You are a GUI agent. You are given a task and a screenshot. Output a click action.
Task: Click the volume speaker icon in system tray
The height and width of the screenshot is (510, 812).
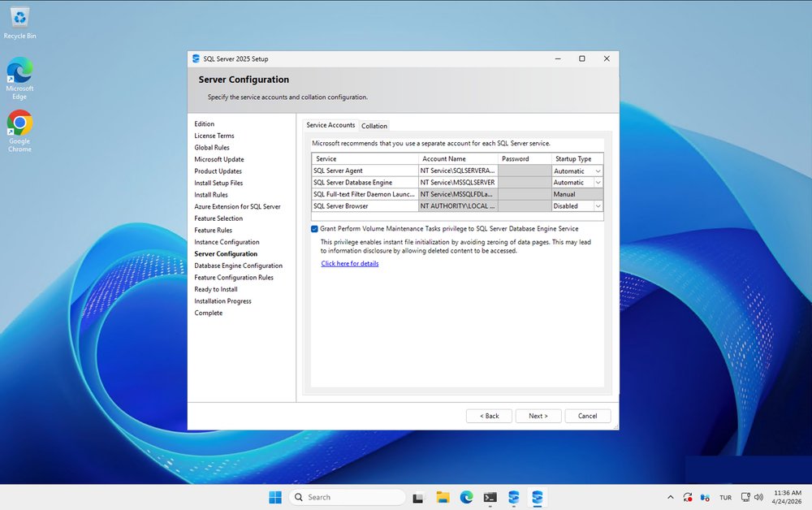[758, 497]
